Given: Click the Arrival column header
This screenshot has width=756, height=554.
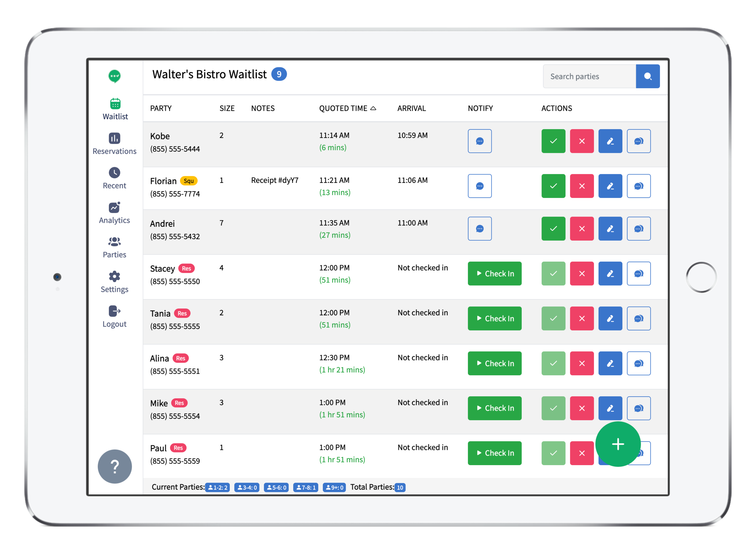Looking at the screenshot, I should pyautogui.click(x=412, y=108).
